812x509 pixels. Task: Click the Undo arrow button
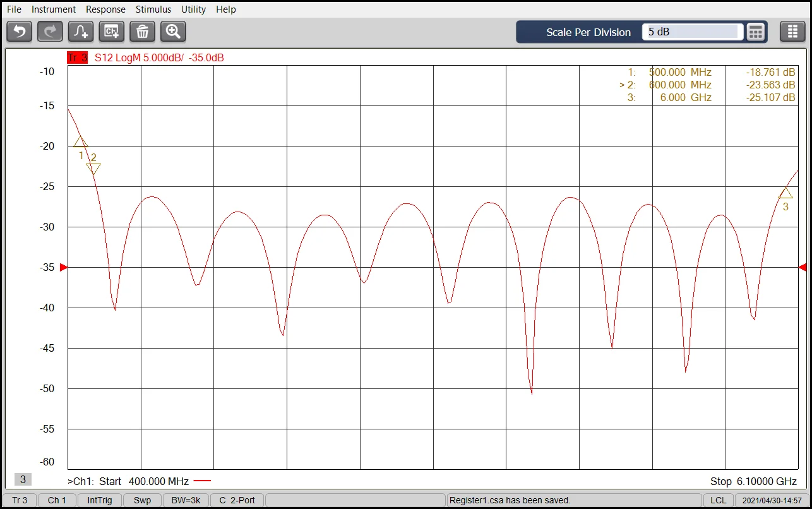click(20, 32)
